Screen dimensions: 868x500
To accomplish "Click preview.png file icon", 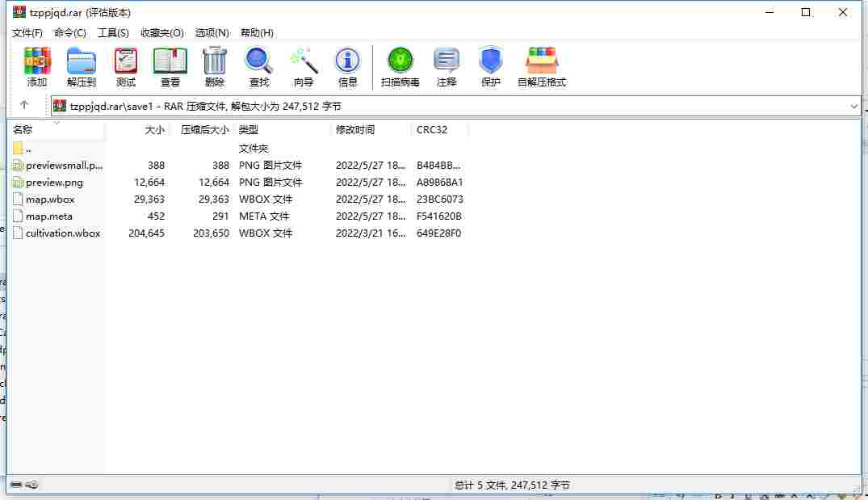I will pos(18,183).
